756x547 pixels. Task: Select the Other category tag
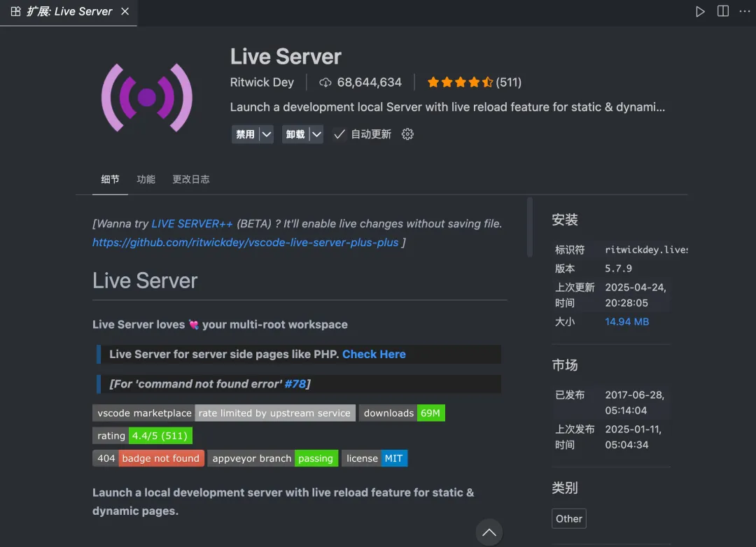(568, 518)
